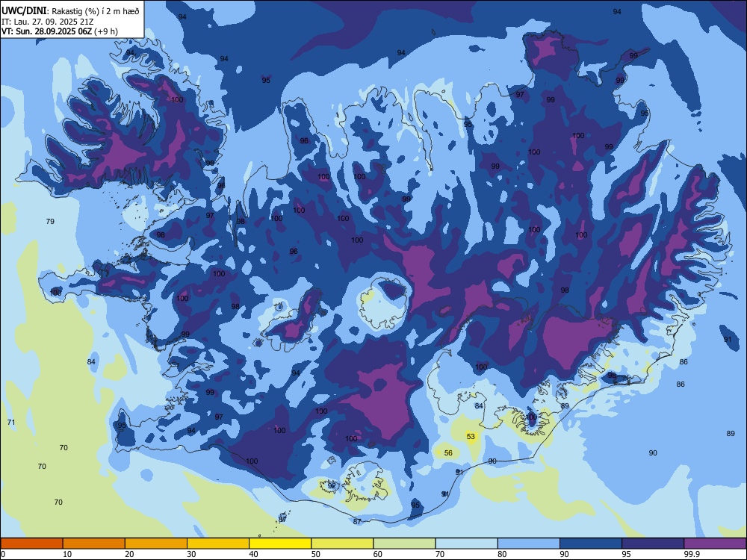This screenshot has width=747, height=560.
Task: Click the 40-50 bright yellow legend swatch
Action: (280, 544)
